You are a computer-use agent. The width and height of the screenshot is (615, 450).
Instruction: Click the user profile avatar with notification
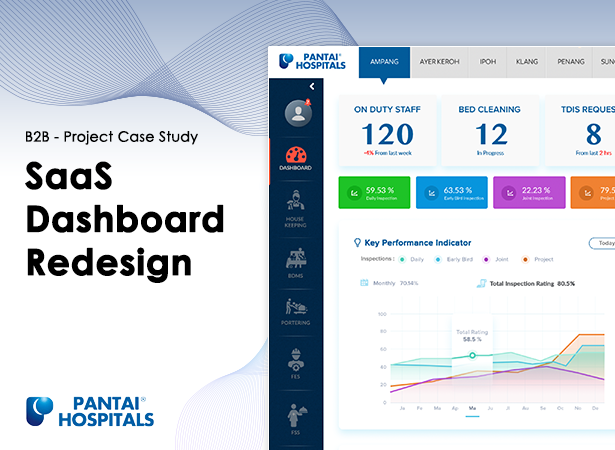295,113
